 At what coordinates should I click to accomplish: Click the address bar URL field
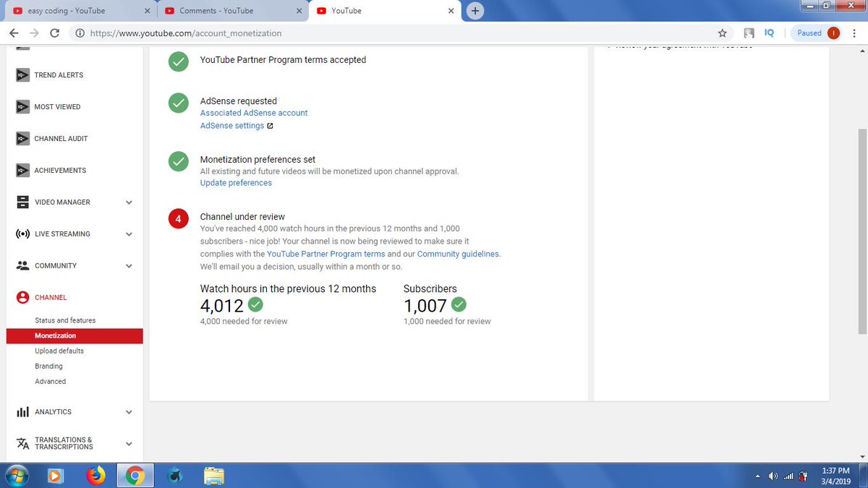398,33
